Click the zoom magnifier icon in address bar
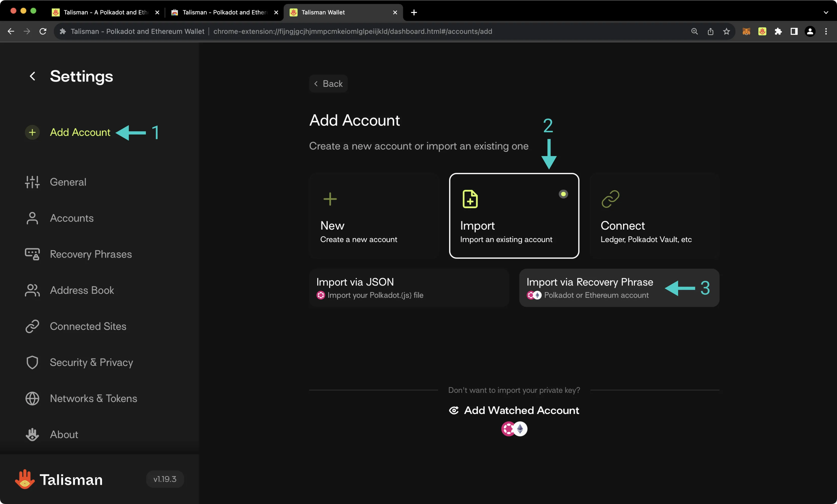This screenshot has height=504, width=837. click(694, 31)
